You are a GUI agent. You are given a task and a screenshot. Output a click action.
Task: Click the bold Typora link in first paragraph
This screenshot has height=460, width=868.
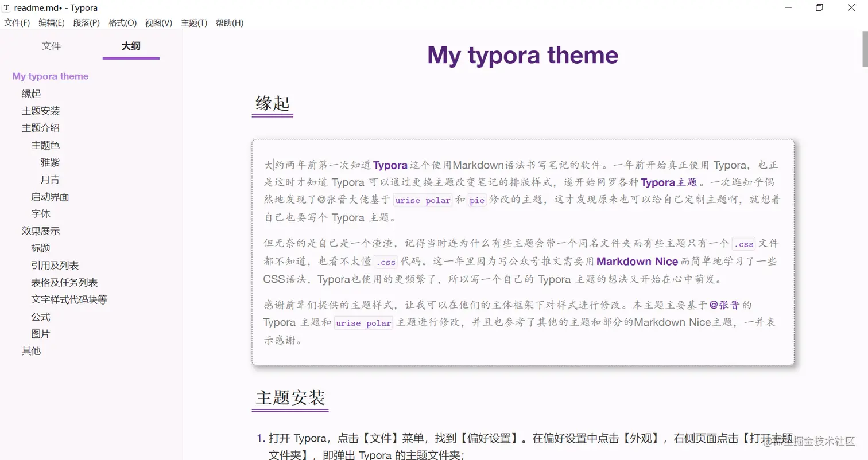(x=390, y=165)
